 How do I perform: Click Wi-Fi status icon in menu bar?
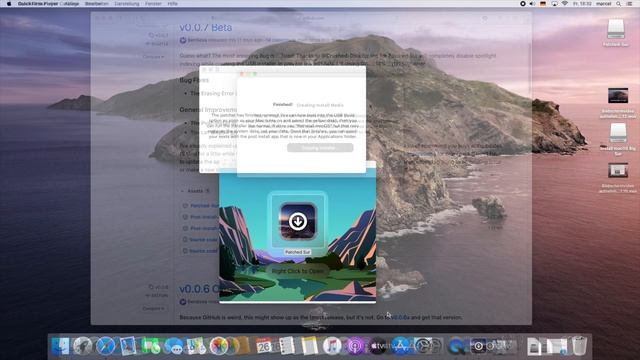(565, 4)
